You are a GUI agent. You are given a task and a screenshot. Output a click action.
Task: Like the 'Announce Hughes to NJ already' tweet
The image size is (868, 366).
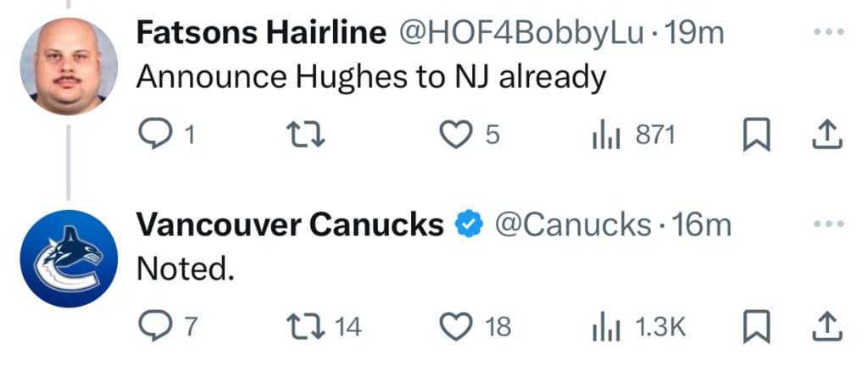click(x=457, y=134)
